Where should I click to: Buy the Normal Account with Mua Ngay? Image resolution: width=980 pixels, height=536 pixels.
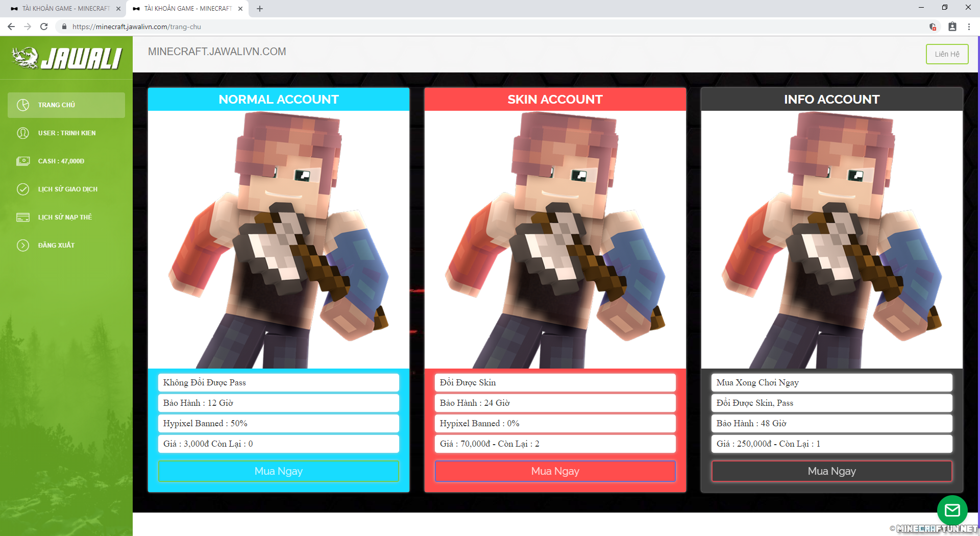click(279, 471)
